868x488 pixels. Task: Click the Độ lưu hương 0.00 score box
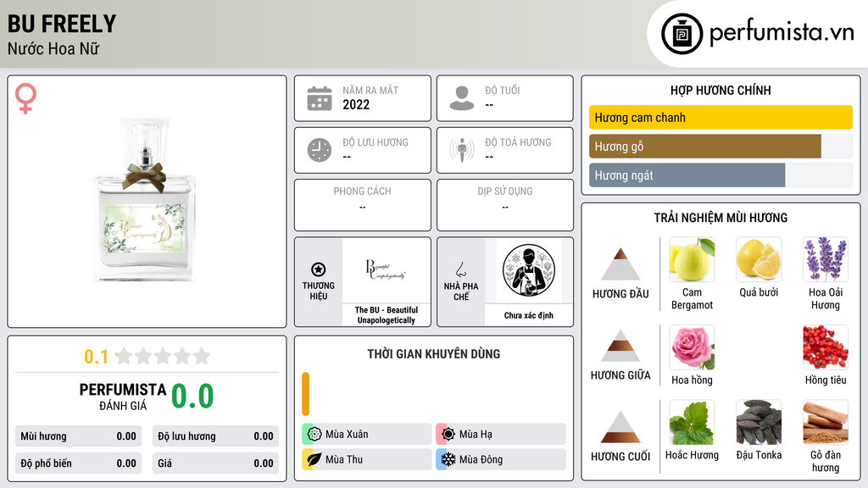(215, 436)
